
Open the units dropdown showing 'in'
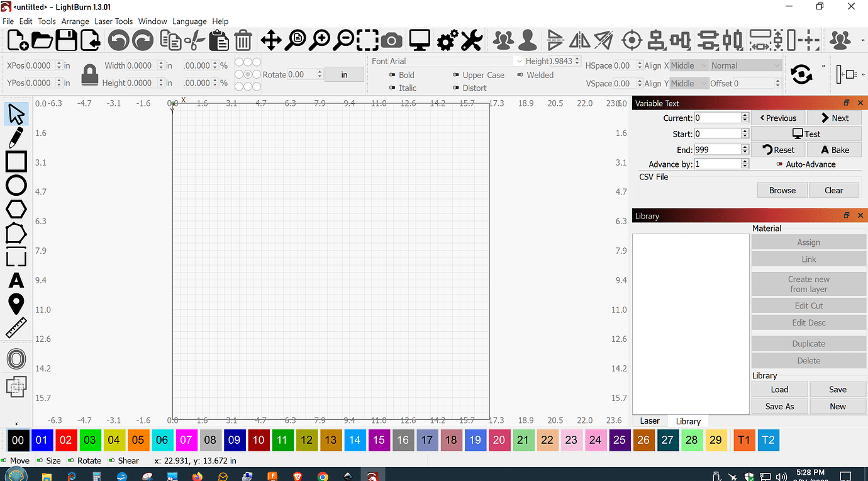coord(344,74)
